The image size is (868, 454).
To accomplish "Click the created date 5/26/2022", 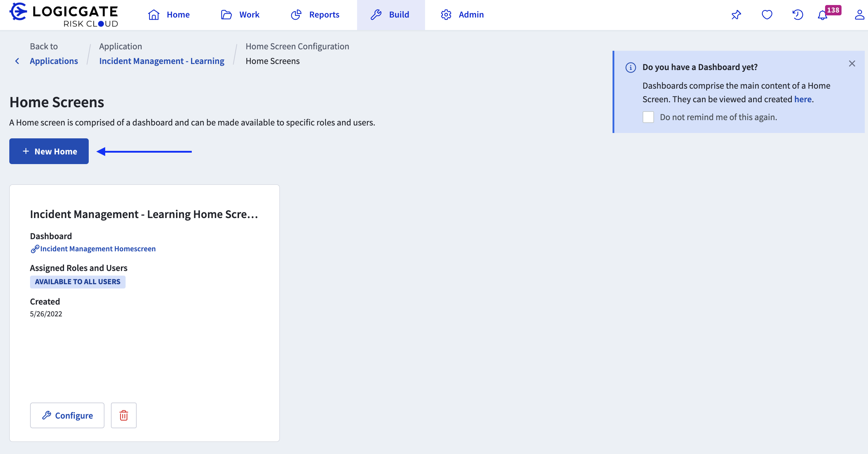I will pyautogui.click(x=46, y=314).
